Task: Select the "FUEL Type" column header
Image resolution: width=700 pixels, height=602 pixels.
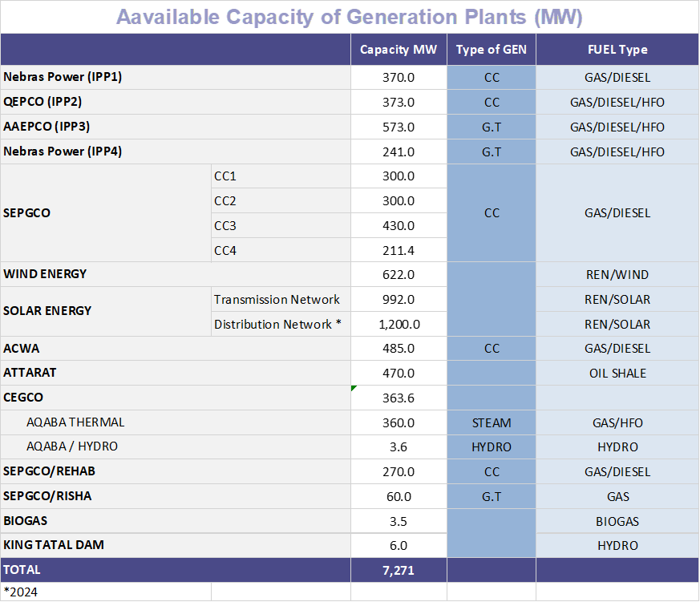Action: coord(617,49)
